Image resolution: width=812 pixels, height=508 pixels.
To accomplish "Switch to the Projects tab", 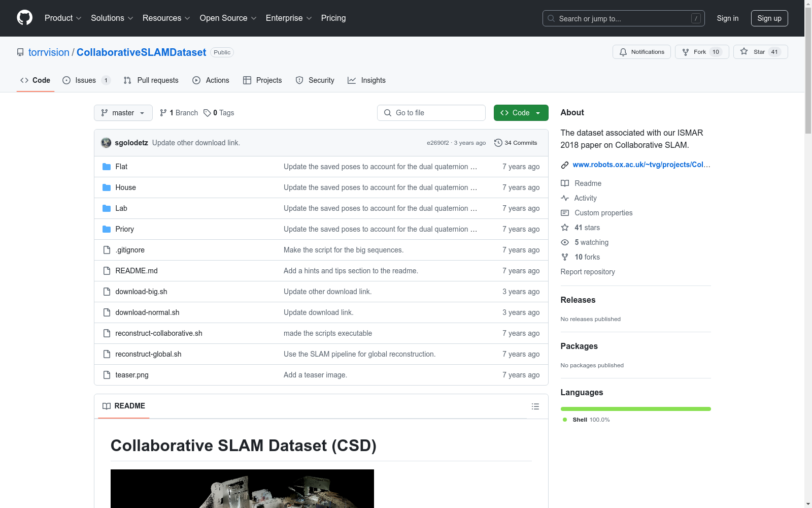I will pyautogui.click(x=262, y=80).
